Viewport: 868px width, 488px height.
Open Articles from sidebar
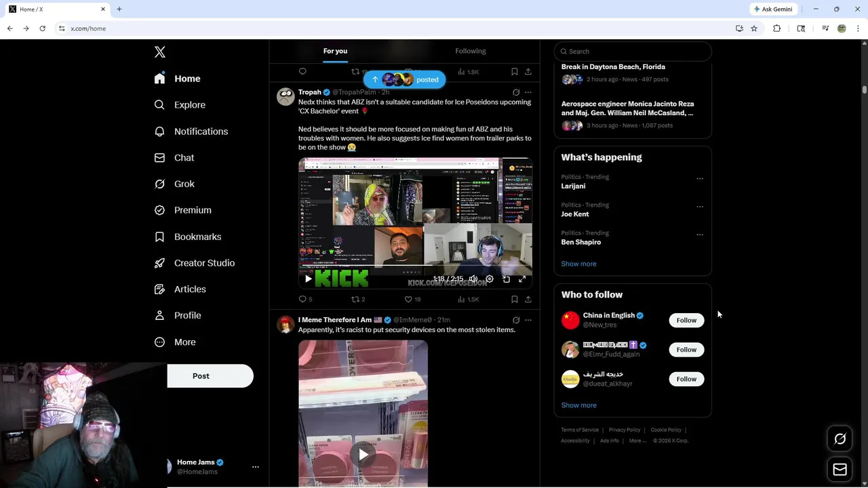[x=180, y=289]
